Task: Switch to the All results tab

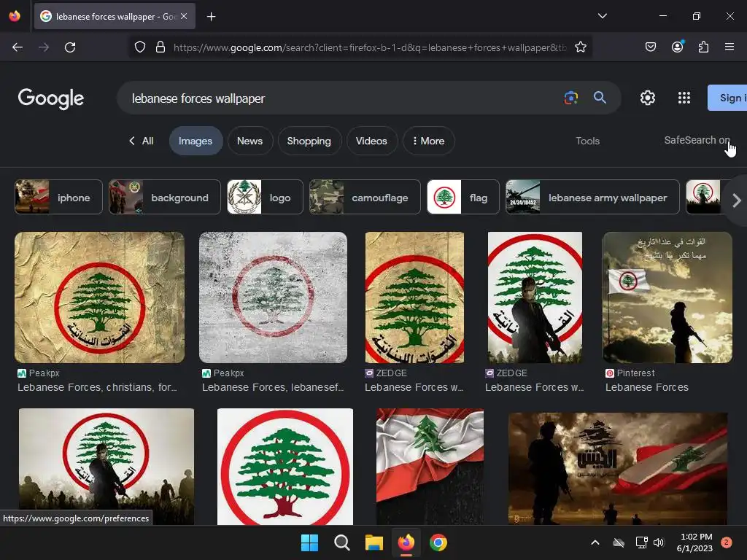Action: tap(142, 141)
